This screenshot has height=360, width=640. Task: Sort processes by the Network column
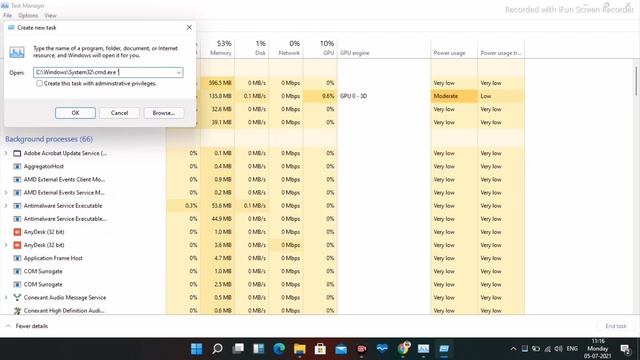286,48
